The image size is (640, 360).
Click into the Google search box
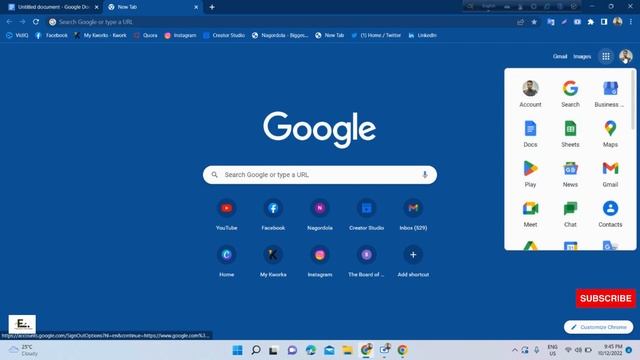point(320,175)
